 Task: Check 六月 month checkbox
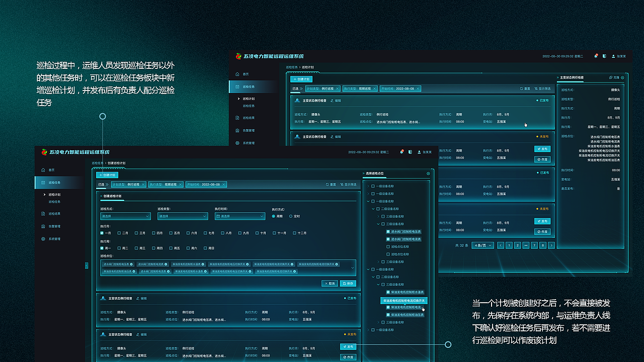click(x=188, y=233)
